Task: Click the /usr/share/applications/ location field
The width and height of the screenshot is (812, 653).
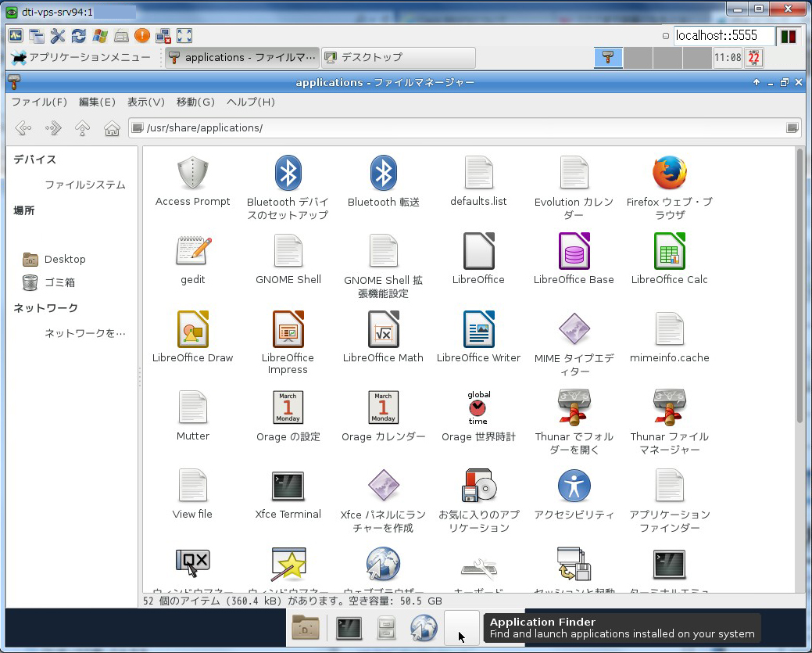Action: pyautogui.click(x=461, y=128)
